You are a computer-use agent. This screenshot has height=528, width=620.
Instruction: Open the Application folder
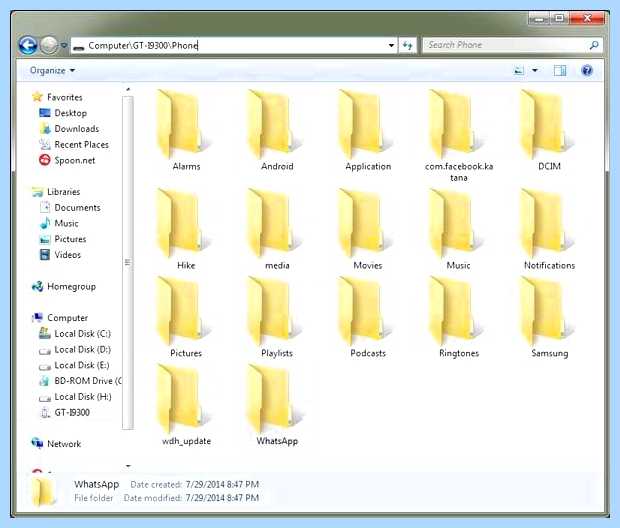[368, 132]
